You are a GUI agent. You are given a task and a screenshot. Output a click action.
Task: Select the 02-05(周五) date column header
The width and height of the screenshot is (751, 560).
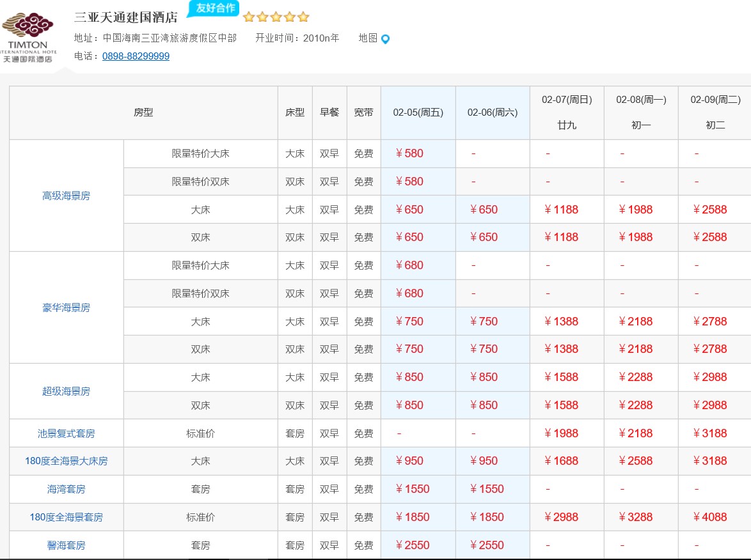pos(418,113)
